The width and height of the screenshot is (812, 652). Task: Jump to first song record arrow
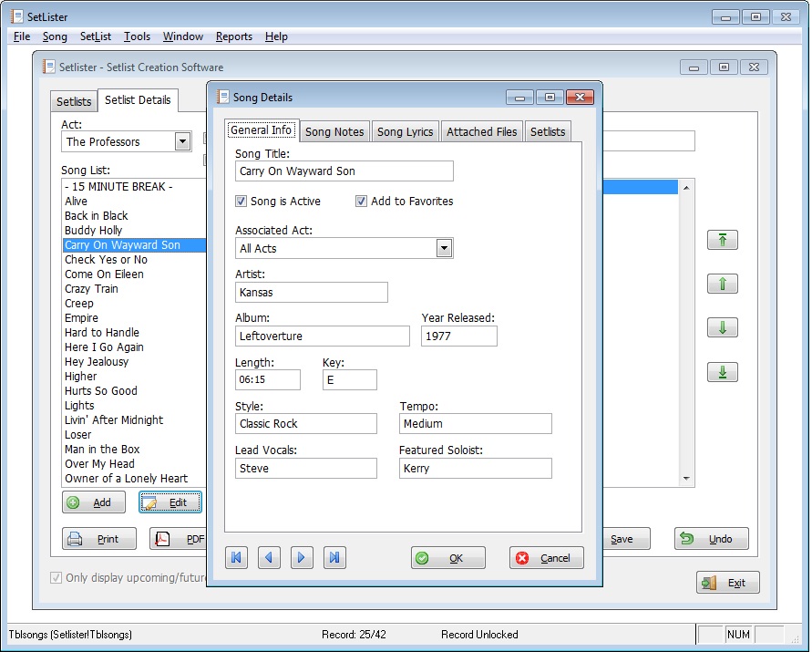[237, 558]
